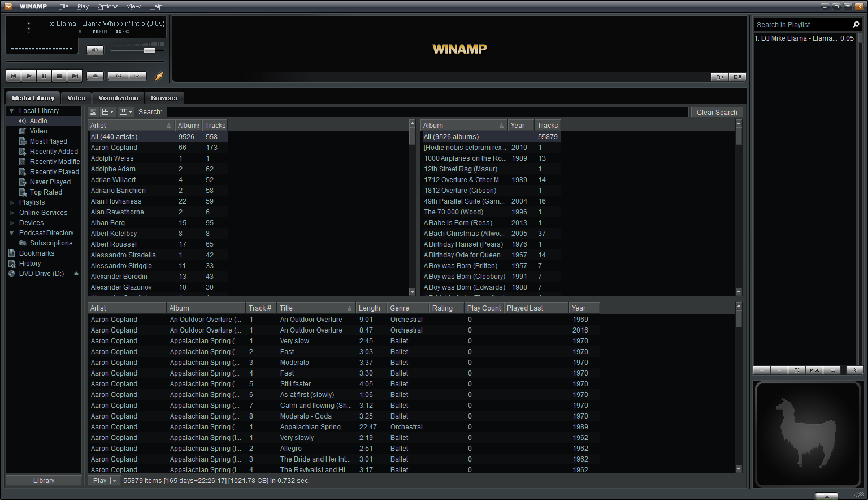
Task: Open playlist MISC options button
Action: (814, 370)
